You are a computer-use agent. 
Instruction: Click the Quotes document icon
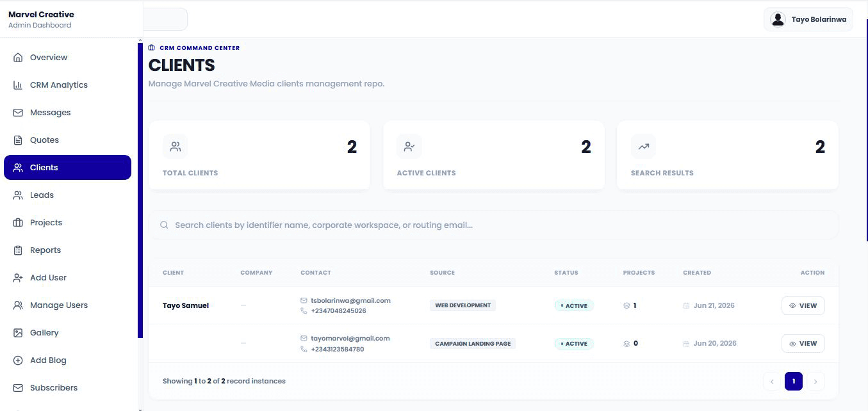(x=18, y=140)
